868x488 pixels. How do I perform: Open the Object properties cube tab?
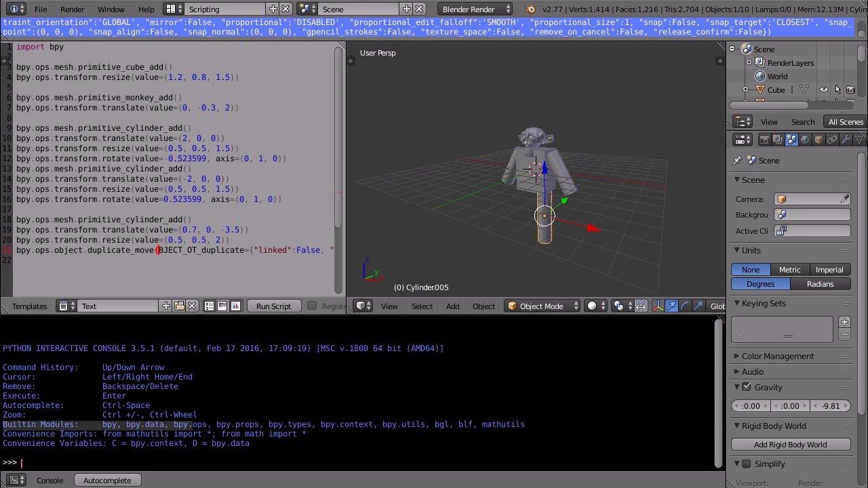(x=818, y=140)
